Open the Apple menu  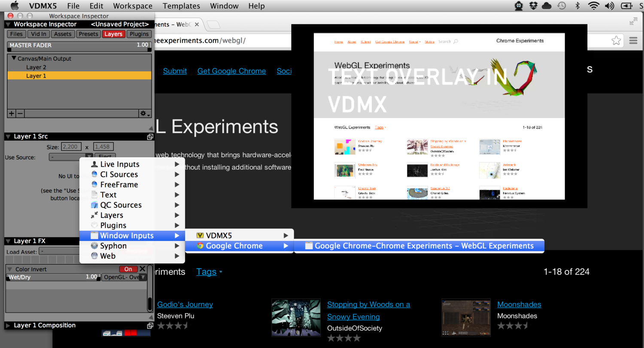coord(15,6)
